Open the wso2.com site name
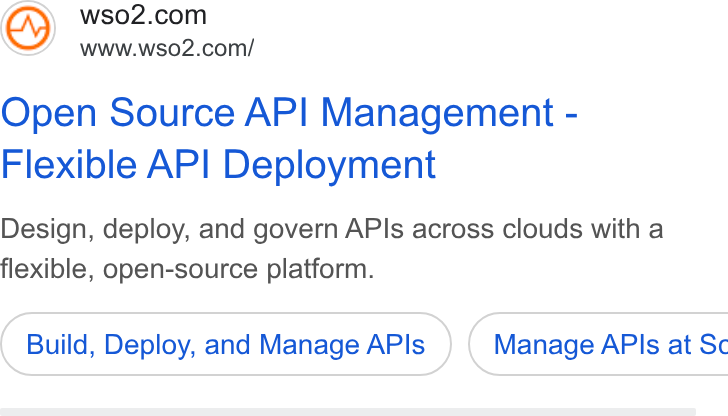Image resolution: width=728 pixels, height=416 pixels. click(x=143, y=15)
